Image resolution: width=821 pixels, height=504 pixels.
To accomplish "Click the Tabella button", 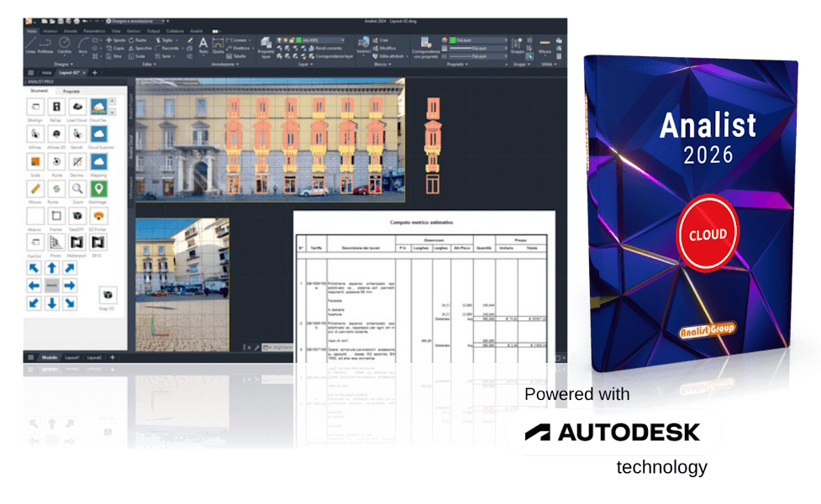I will [x=235, y=56].
